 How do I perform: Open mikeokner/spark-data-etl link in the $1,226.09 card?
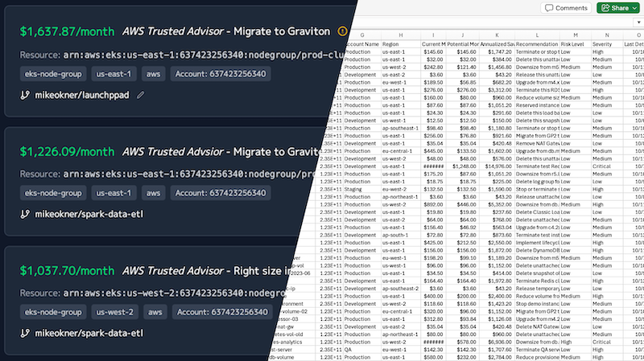point(88,215)
